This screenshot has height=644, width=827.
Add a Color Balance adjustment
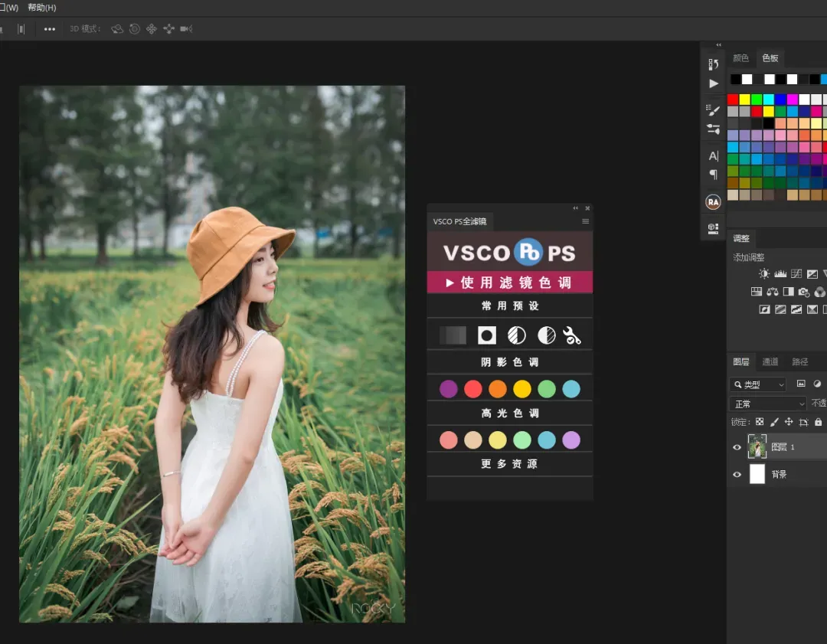(773, 292)
